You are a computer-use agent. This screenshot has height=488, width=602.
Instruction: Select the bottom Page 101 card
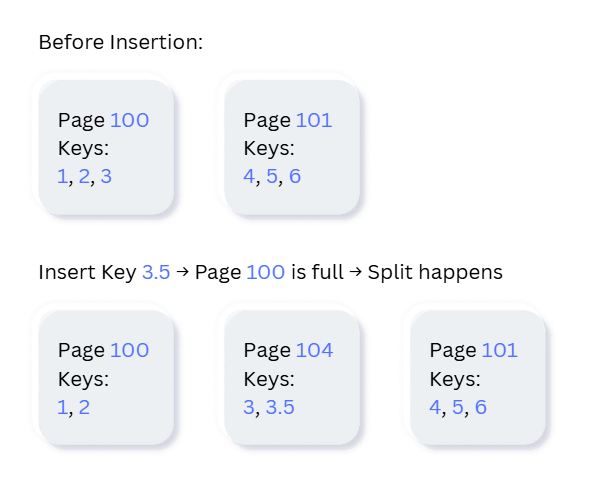[x=478, y=378]
